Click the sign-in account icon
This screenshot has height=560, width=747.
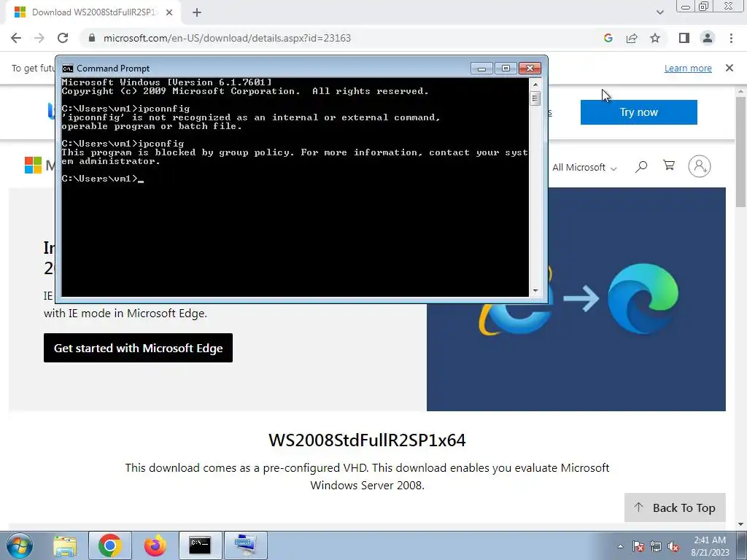tap(700, 166)
